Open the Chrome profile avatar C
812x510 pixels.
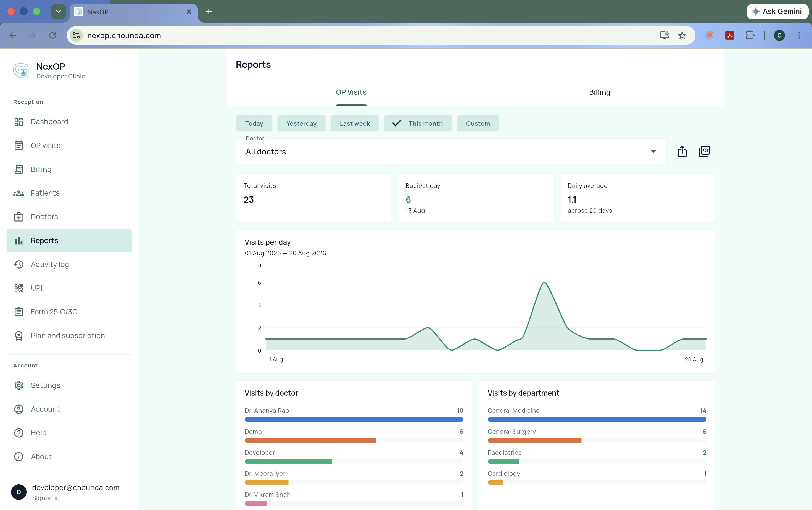pyautogui.click(x=779, y=35)
